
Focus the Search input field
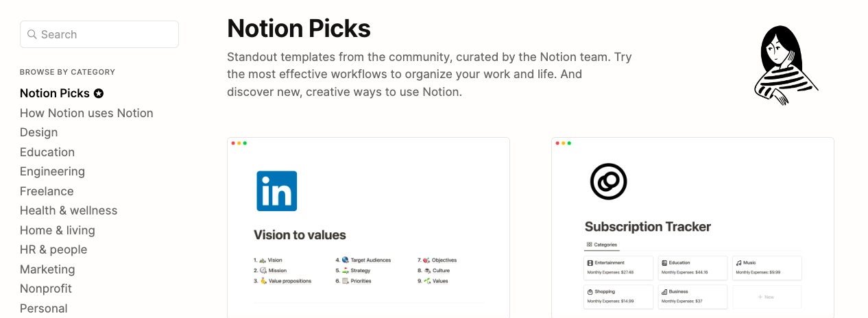coord(99,34)
